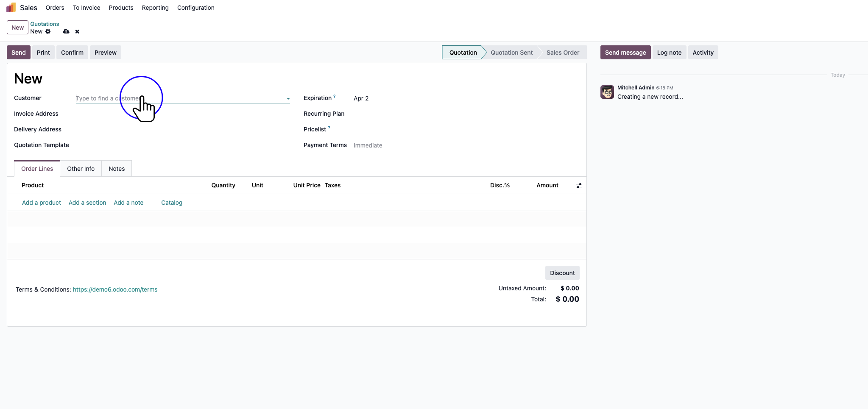The height and width of the screenshot is (409, 868).
Task: Open the Customer dropdown arrow
Action: tap(288, 98)
